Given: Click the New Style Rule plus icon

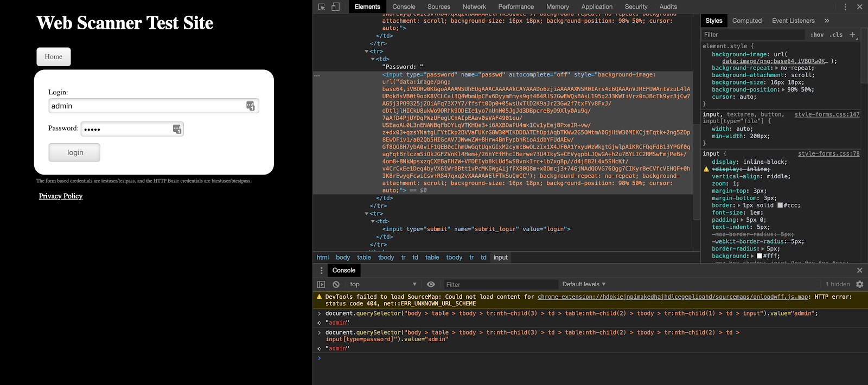Looking at the screenshot, I should pos(852,35).
